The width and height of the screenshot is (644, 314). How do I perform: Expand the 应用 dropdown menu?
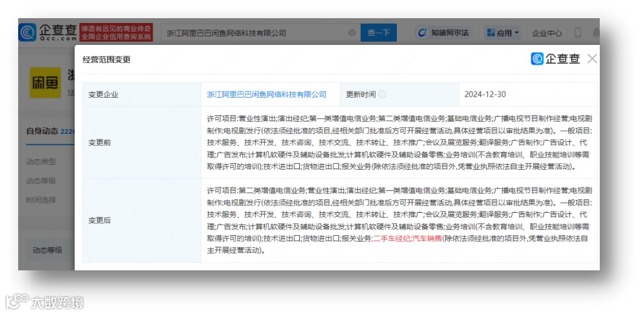[503, 33]
